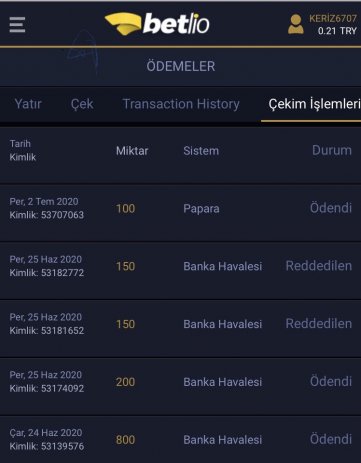The height and width of the screenshot is (463, 361).
Task: Click Ödendi status of Papara row
Action: click(x=331, y=208)
